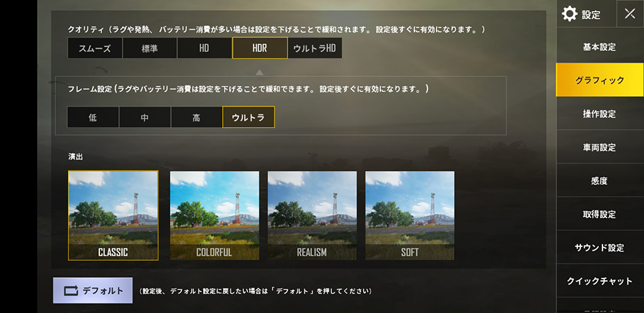Set frame rate to 低
The height and width of the screenshot is (313, 644).
(x=93, y=118)
